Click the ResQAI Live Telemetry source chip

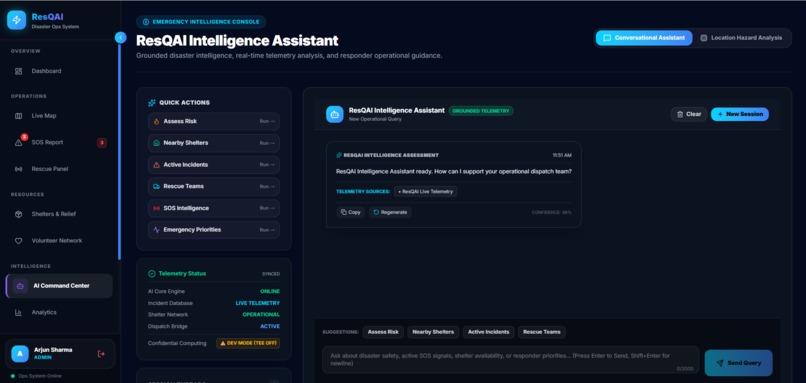click(x=426, y=191)
